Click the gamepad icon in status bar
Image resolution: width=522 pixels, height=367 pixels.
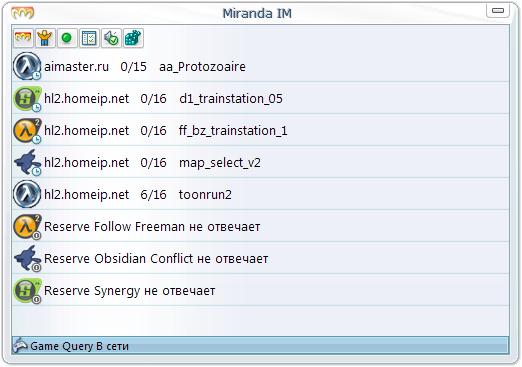coord(20,346)
